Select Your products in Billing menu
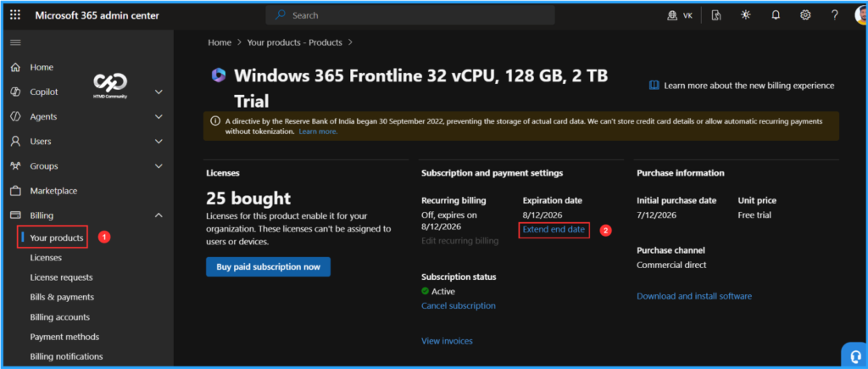The image size is (868, 369). [57, 238]
